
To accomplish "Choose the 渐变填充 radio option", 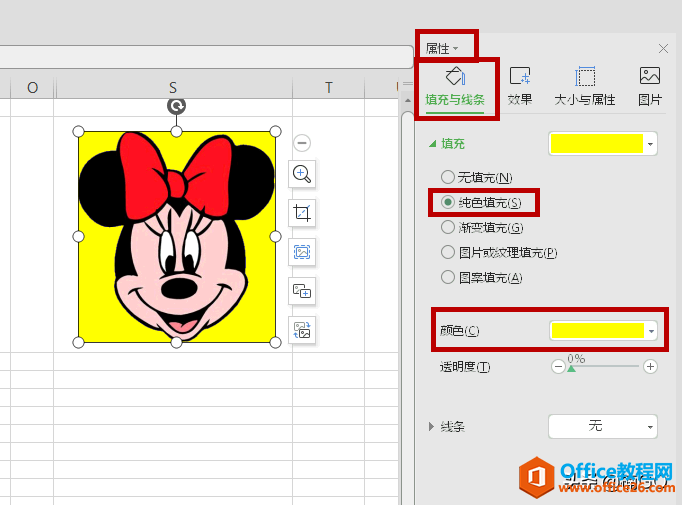I will (x=448, y=227).
